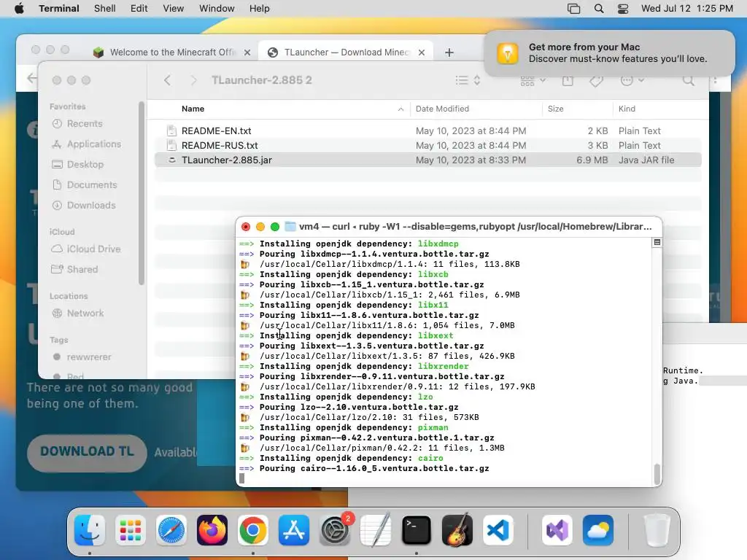Image resolution: width=747 pixels, height=560 pixels.
Task: Click the menu bar date and time
Action: (686, 9)
